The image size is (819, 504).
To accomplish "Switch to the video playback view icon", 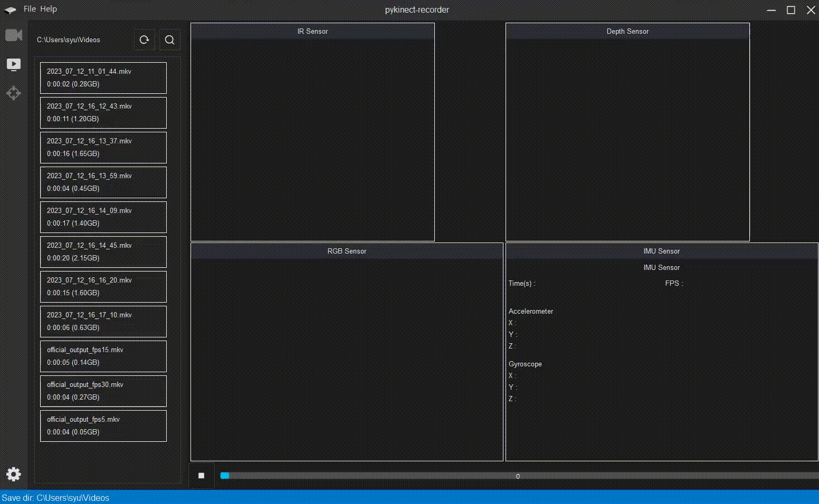I will point(14,64).
